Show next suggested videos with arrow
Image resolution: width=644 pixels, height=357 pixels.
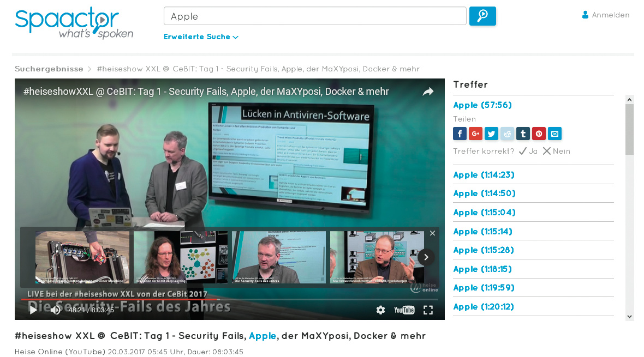[426, 257]
